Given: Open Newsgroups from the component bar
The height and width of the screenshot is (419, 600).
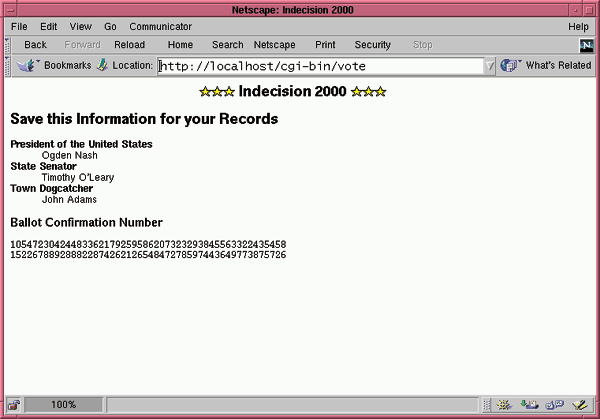Looking at the screenshot, I should (x=554, y=405).
